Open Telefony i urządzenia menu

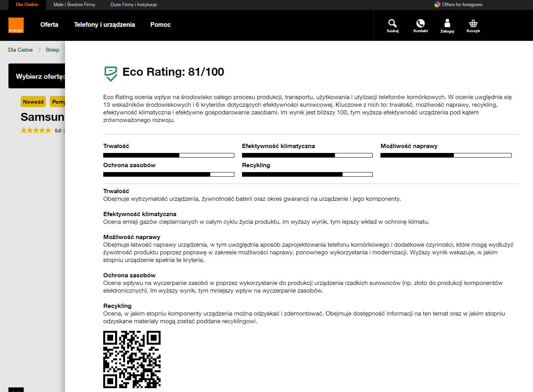click(104, 24)
